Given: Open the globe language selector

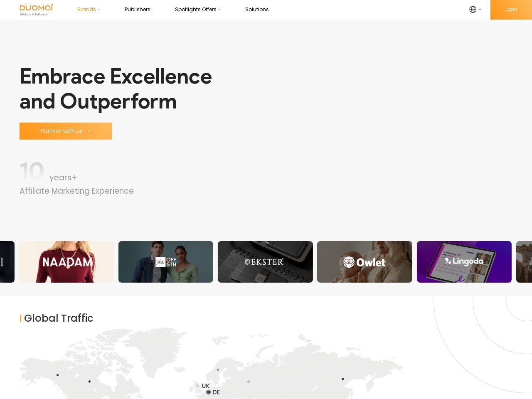Looking at the screenshot, I should pyautogui.click(x=473, y=10).
